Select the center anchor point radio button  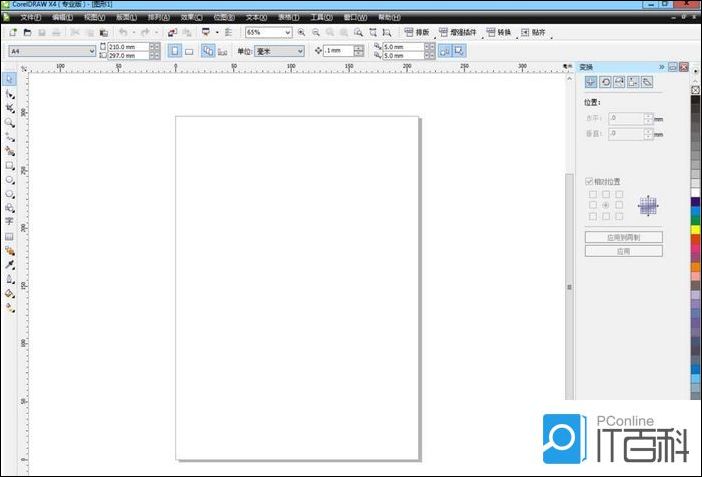click(605, 205)
